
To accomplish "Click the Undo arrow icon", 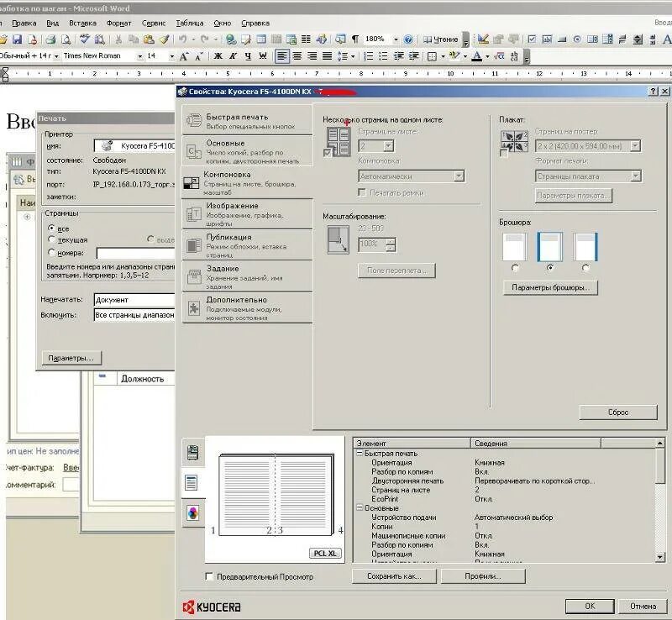I will tap(183, 39).
